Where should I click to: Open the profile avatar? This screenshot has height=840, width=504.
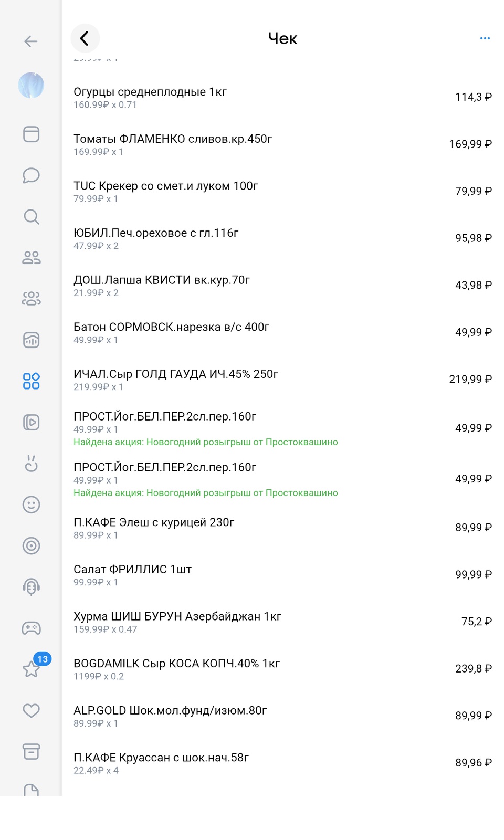coord(31,86)
